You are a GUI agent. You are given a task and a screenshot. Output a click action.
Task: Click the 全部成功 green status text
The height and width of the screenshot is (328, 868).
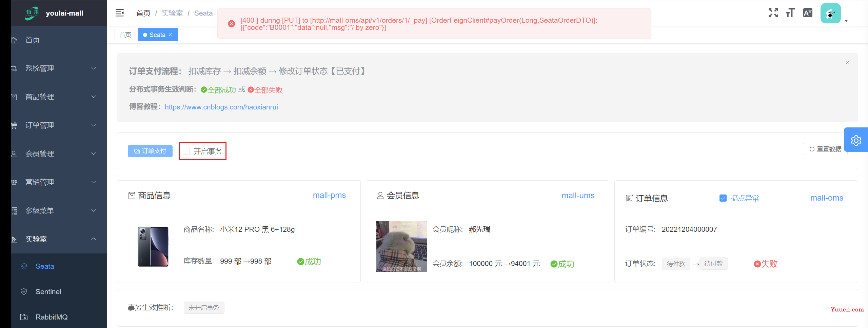(222, 90)
